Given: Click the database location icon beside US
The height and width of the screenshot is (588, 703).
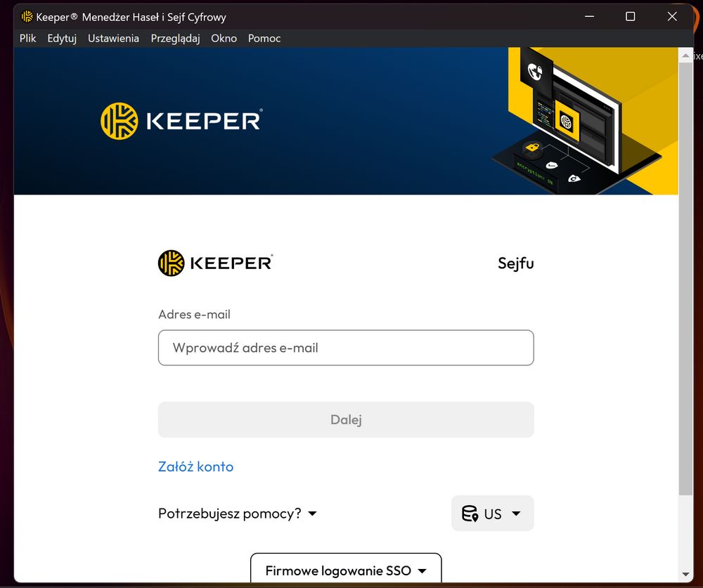Looking at the screenshot, I should (x=470, y=514).
